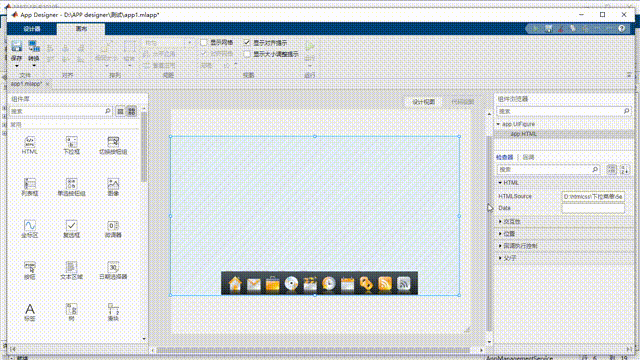Select the Spinner (微调器) component
Viewport: 640px width, 360px height.
[113, 229]
